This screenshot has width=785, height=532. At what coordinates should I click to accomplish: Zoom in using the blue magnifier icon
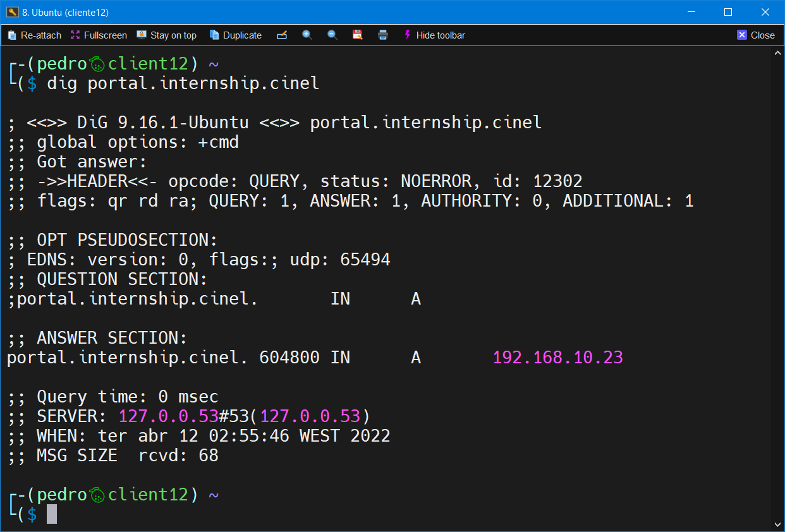(307, 35)
